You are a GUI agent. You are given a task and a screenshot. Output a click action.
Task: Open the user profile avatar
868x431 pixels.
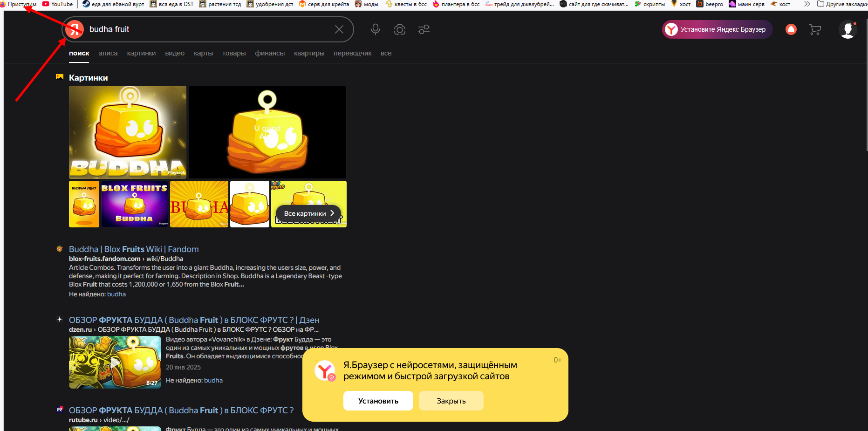click(848, 29)
